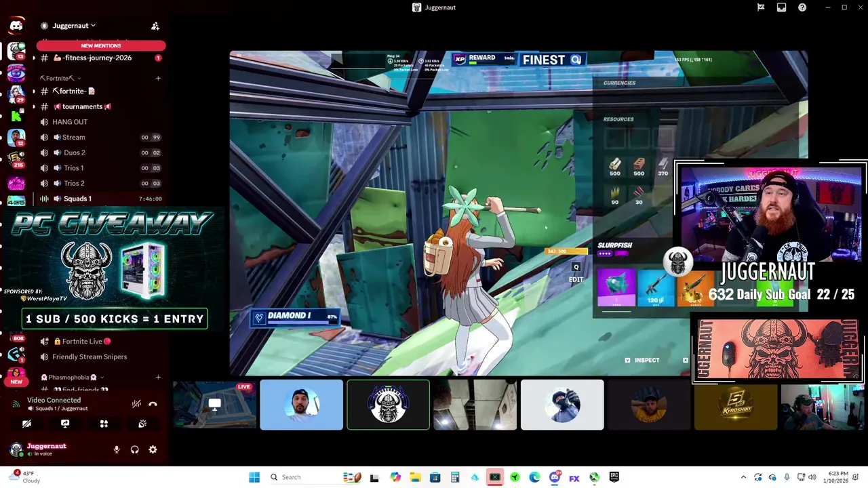
Task: Join Friendly Stream Snipers voice channel
Action: click(100, 357)
